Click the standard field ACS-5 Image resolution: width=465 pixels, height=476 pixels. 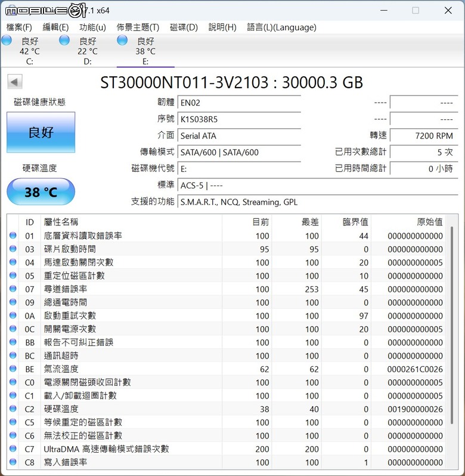point(318,185)
